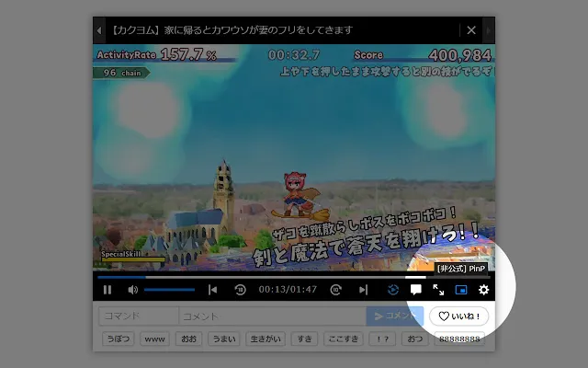The height and width of the screenshot is (368, 588).
Task: Mute the volume speaker icon
Action: pyautogui.click(x=132, y=290)
